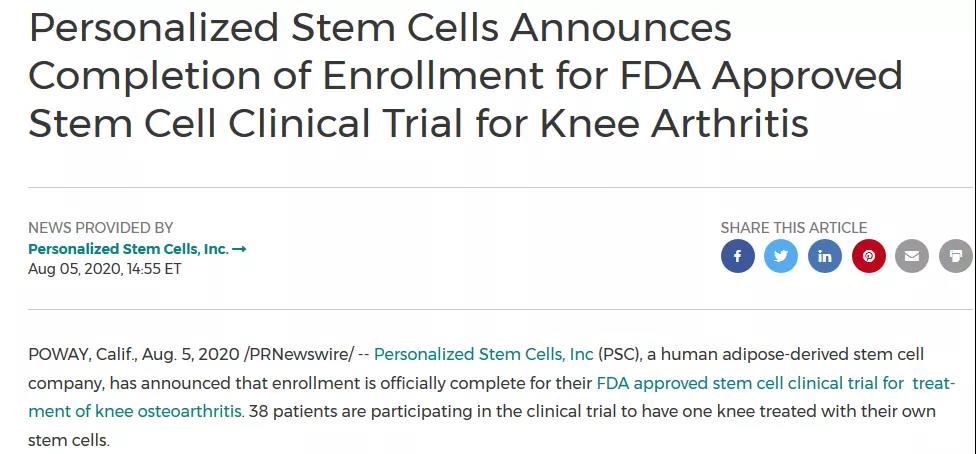Viewport: 976px width, 454px height.
Task: Click the "Personalized Stem Cells Announces" headline line
Action: click(380, 28)
